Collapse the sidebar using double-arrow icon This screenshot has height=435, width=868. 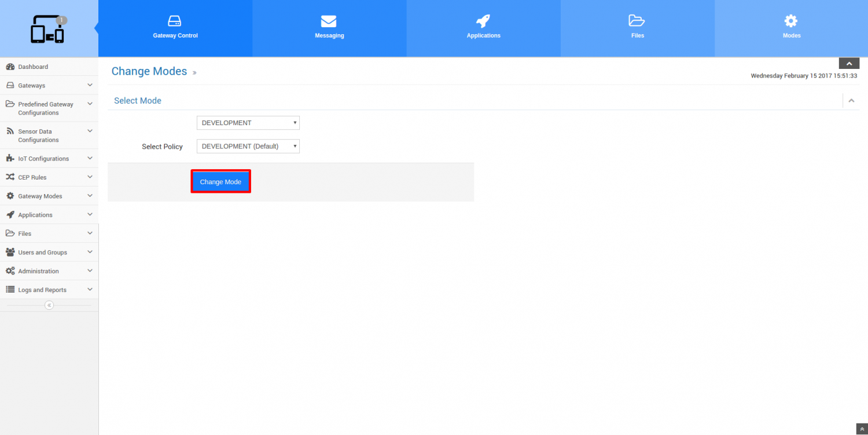tap(49, 305)
